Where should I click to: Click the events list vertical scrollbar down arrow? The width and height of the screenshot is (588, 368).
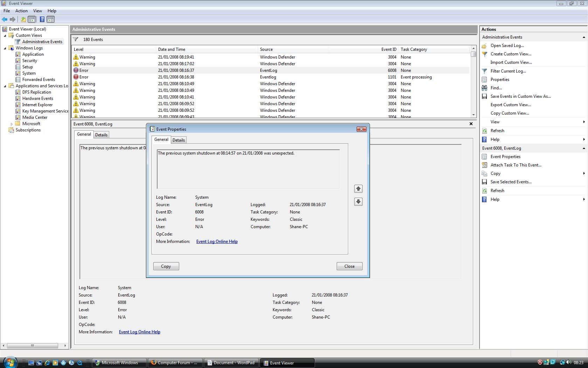[474, 115]
